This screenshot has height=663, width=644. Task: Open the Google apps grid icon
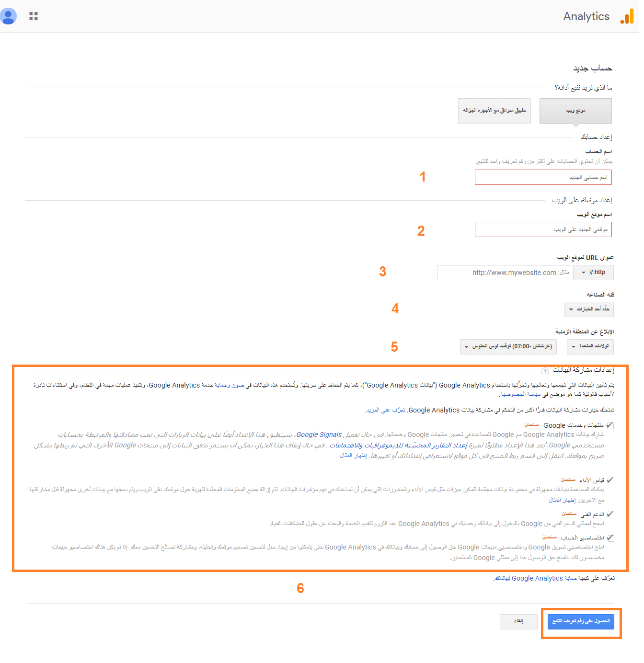click(34, 16)
